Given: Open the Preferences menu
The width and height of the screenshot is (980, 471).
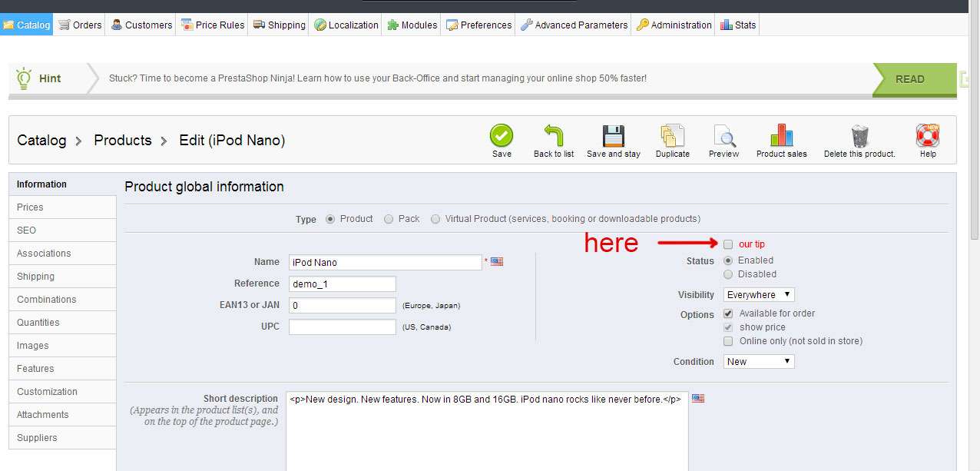Looking at the screenshot, I should coord(478,25).
